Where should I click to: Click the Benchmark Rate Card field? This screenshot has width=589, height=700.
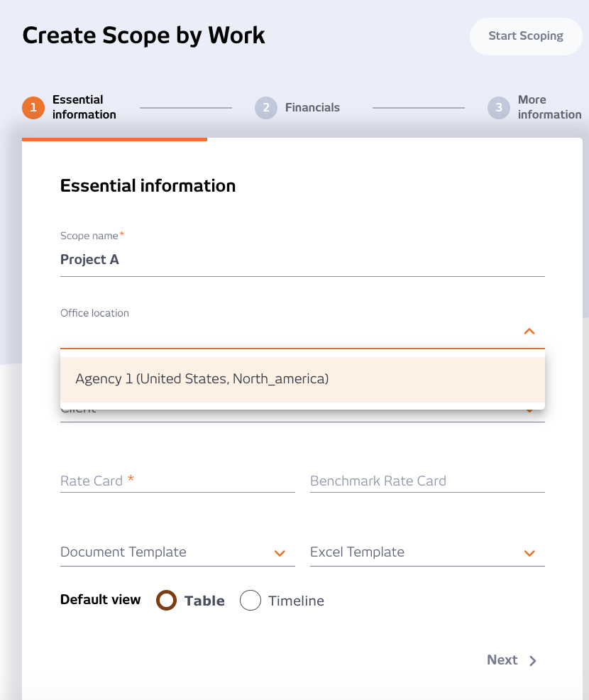tap(427, 481)
